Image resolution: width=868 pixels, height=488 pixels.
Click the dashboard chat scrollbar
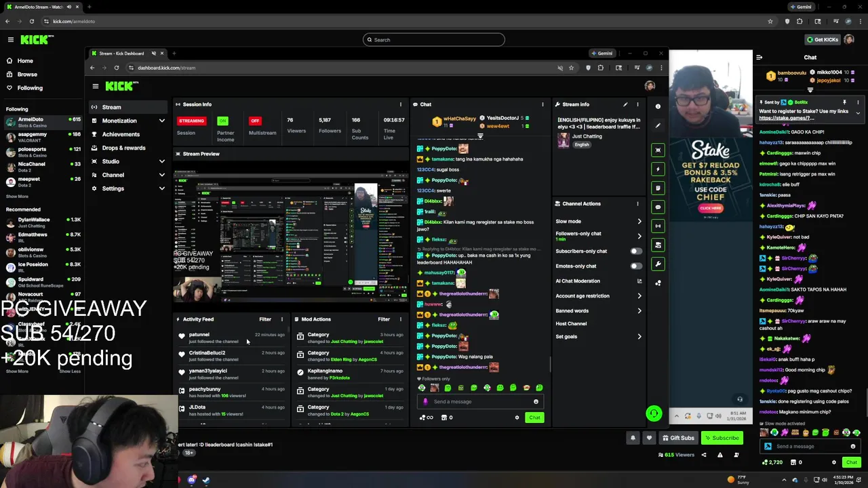(x=550, y=364)
